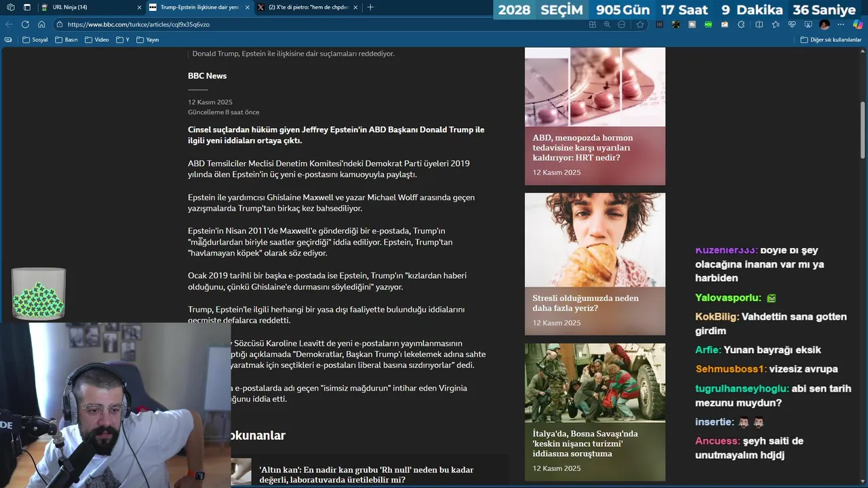This screenshot has height=488, width=868.
Task: Open the Copilot sidebar icon
Action: click(858, 24)
